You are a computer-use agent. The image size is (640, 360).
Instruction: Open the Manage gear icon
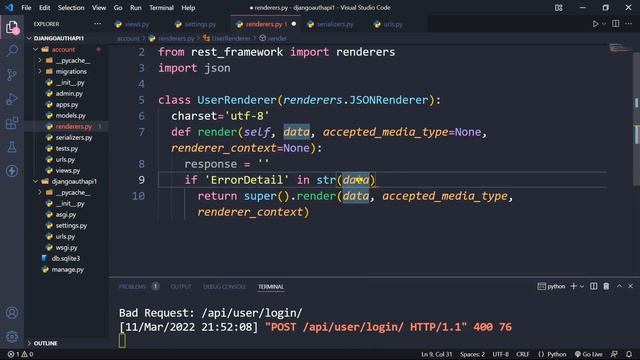coord(12,337)
